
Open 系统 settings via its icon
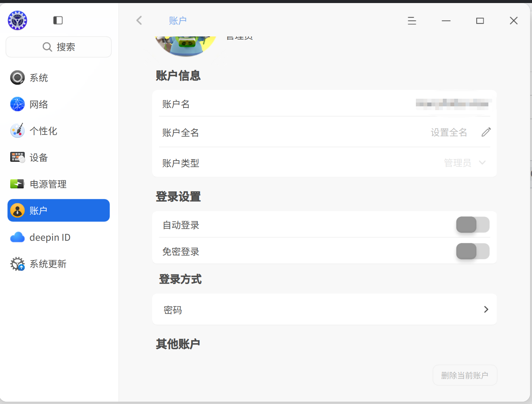(17, 77)
